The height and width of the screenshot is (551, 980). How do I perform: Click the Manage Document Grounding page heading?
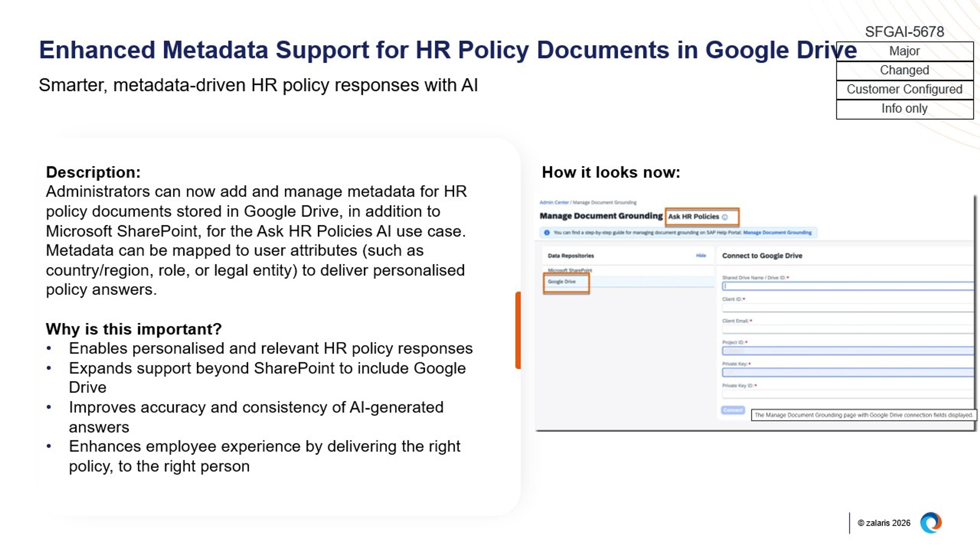coord(601,216)
